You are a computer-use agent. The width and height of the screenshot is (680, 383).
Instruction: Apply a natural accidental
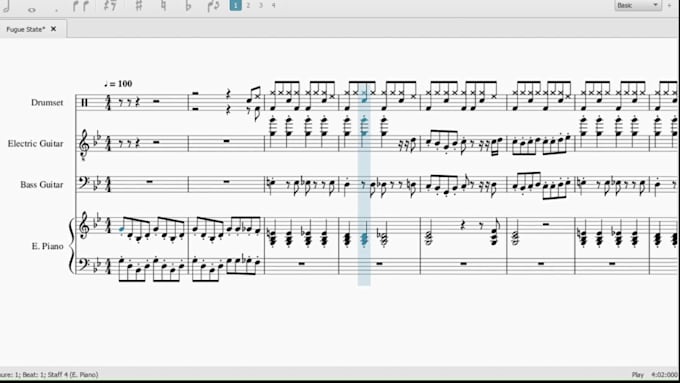pos(163,6)
